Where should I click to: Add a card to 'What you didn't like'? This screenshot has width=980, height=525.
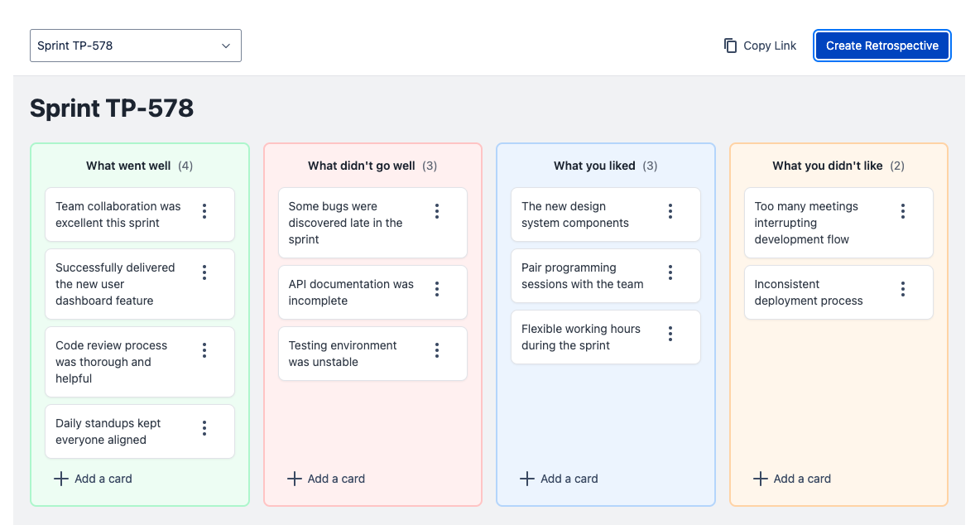793,479
